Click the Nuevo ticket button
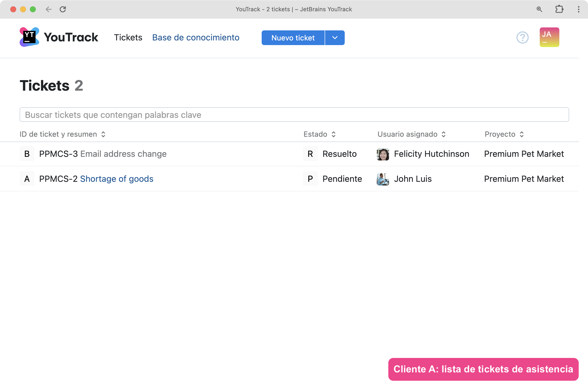588x392 pixels. coord(293,38)
